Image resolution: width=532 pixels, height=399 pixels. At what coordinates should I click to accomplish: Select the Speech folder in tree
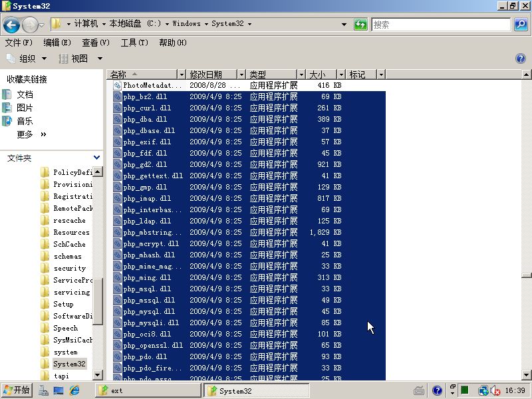click(x=65, y=328)
